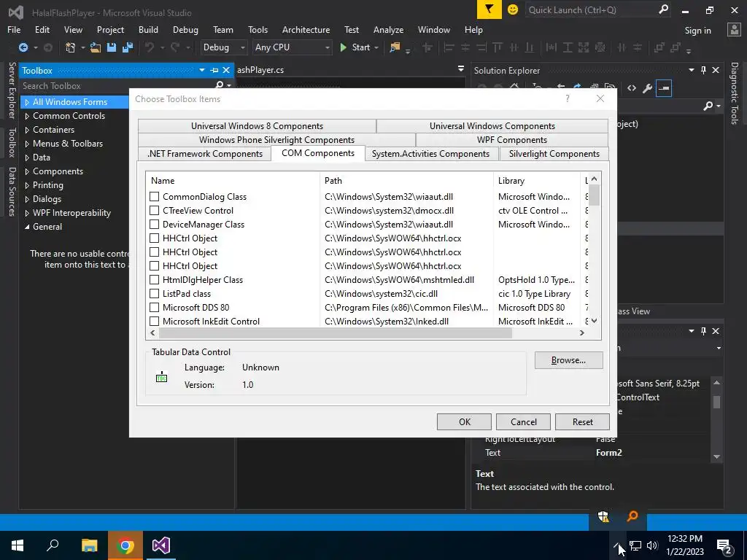Check the Microsoft InkEdit Control checkbox

[155, 321]
